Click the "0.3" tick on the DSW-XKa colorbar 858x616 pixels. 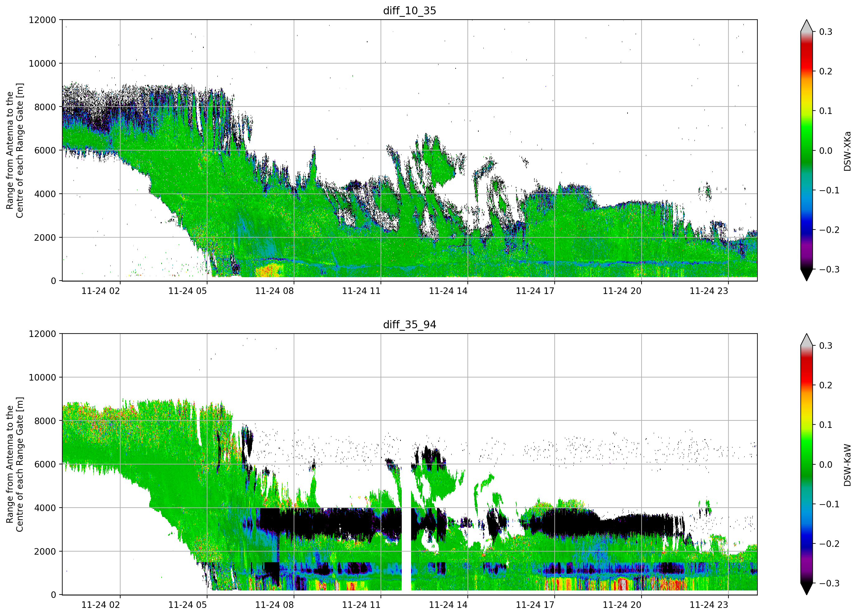click(826, 32)
